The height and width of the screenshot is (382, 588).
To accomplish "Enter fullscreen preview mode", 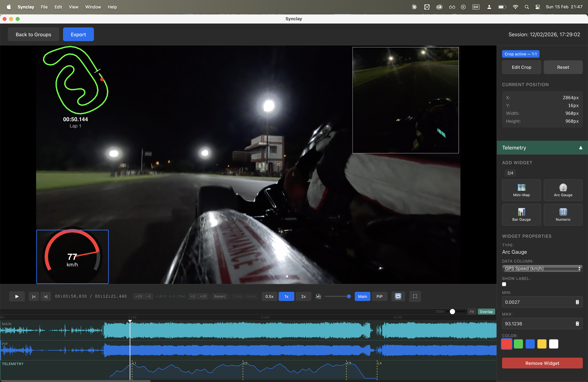I will [415, 296].
